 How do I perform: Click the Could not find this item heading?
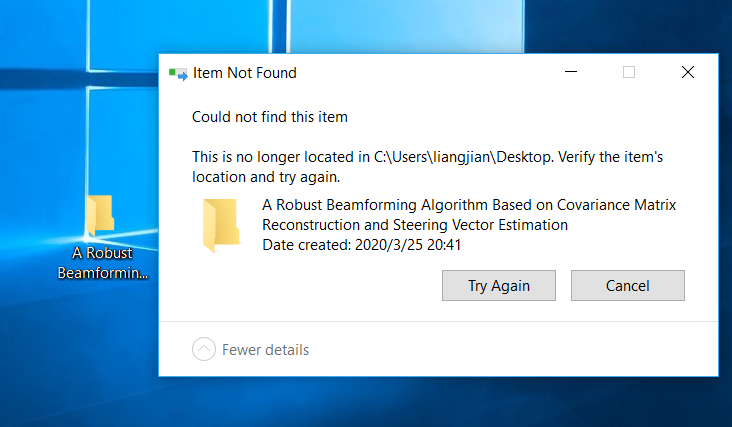pos(269,117)
